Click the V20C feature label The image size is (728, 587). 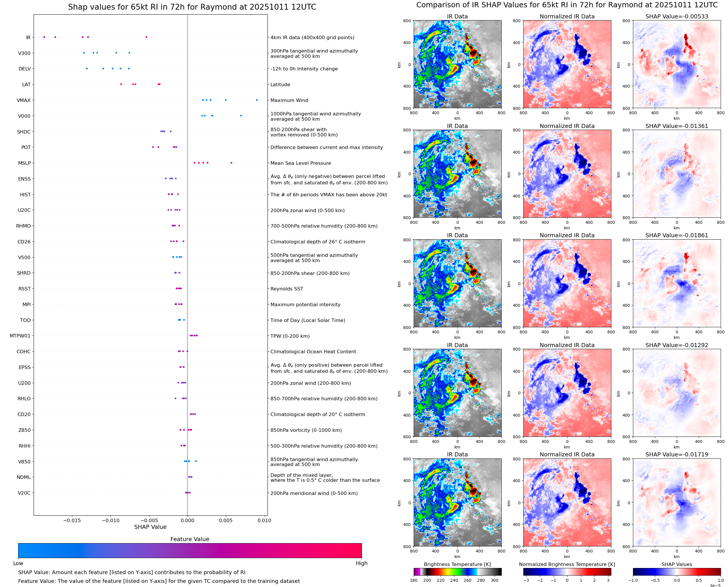point(24,493)
